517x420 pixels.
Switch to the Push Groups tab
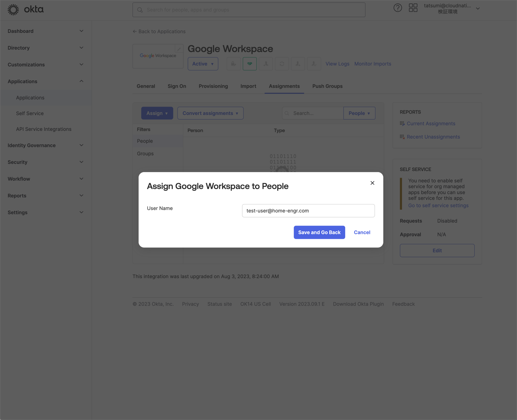click(327, 86)
